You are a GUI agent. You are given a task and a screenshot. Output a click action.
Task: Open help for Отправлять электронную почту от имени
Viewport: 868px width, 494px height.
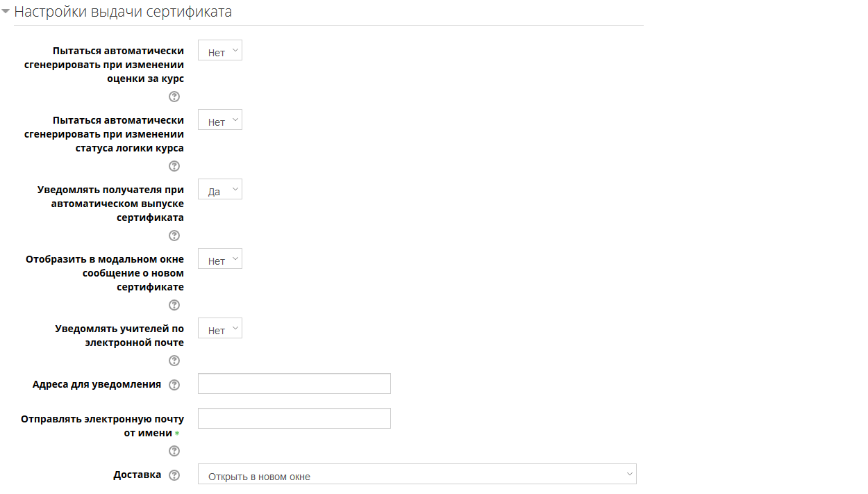tap(174, 451)
